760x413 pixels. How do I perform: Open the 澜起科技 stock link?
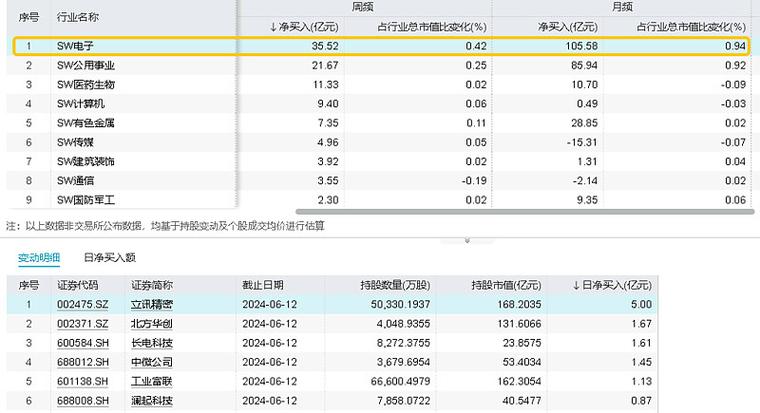(152, 401)
